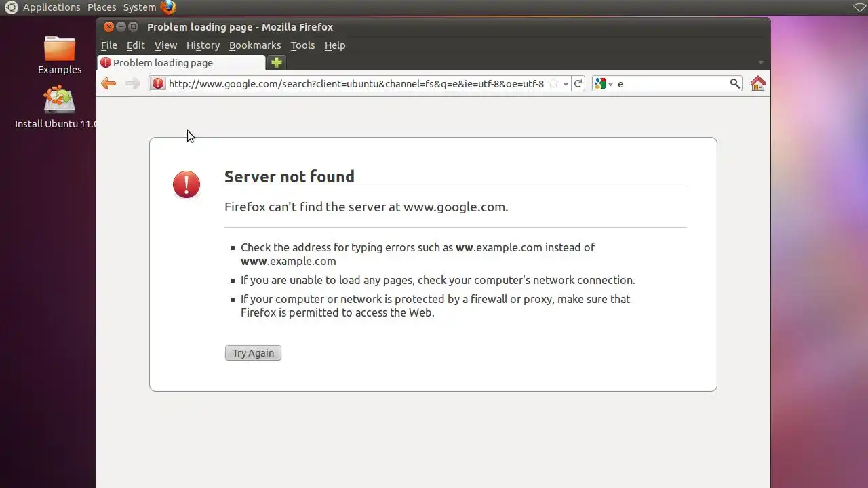The width and height of the screenshot is (868, 488).
Task: Click the 'Check the address for typing errors' bullet
Action: pos(418,254)
